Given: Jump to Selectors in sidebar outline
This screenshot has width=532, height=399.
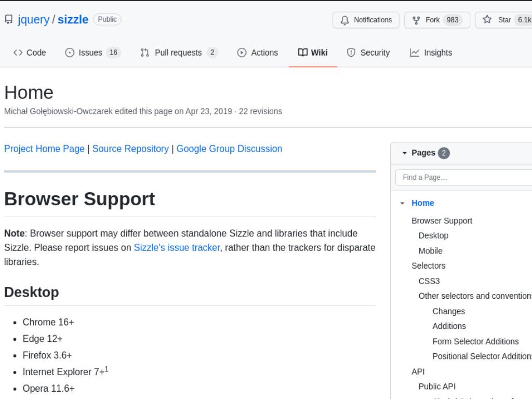Looking at the screenshot, I should point(428,265).
